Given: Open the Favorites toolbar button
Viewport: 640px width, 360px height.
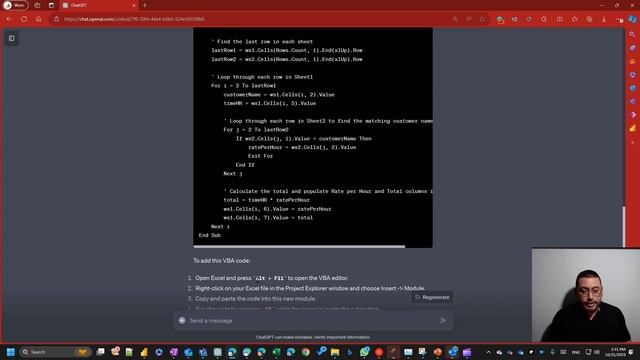Looking at the screenshot, I should tap(574, 19).
